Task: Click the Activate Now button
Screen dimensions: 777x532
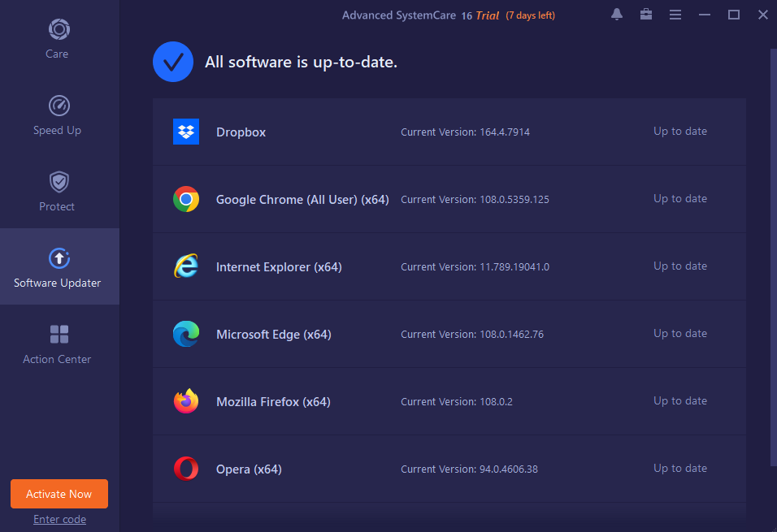Action: [59, 494]
